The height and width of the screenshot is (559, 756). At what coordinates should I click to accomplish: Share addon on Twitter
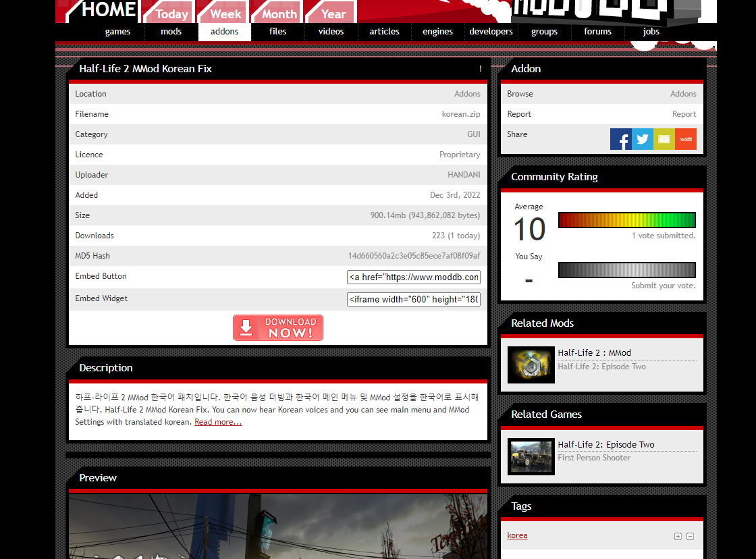click(x=642, y=139)
